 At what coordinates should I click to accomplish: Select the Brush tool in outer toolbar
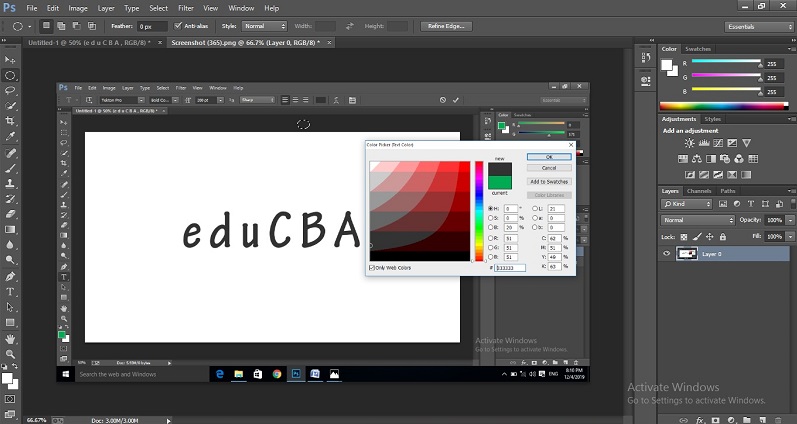click(x=10, y=168)
